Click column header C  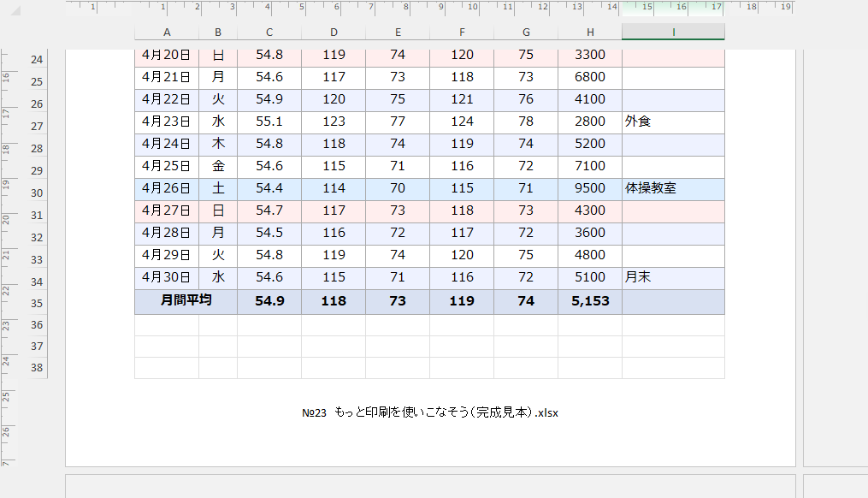point(269,33)
